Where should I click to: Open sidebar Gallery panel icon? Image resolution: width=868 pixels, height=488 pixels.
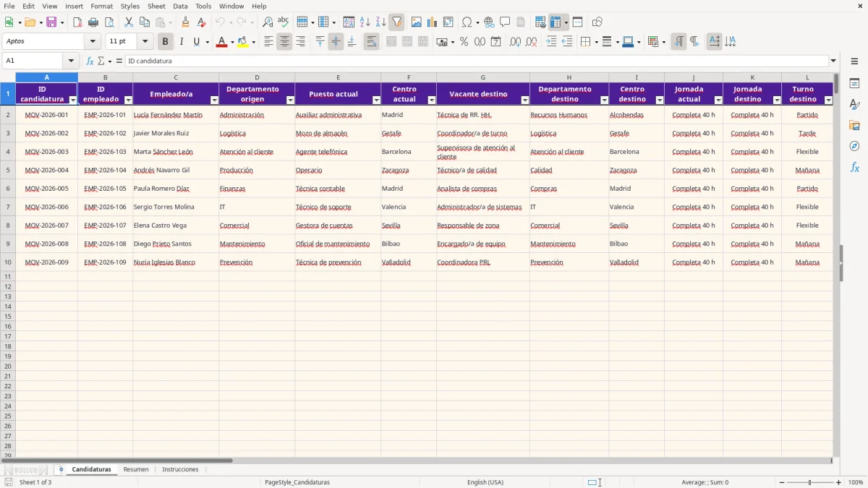click(854, 126)
